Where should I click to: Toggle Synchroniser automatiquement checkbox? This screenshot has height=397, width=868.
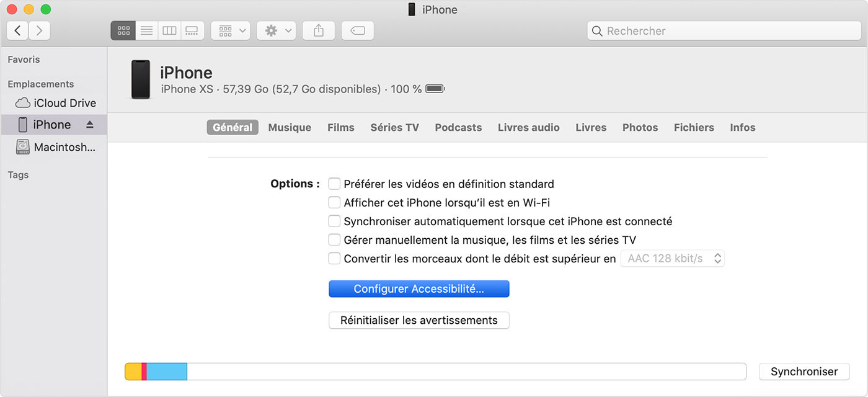(x=334, y=221)
